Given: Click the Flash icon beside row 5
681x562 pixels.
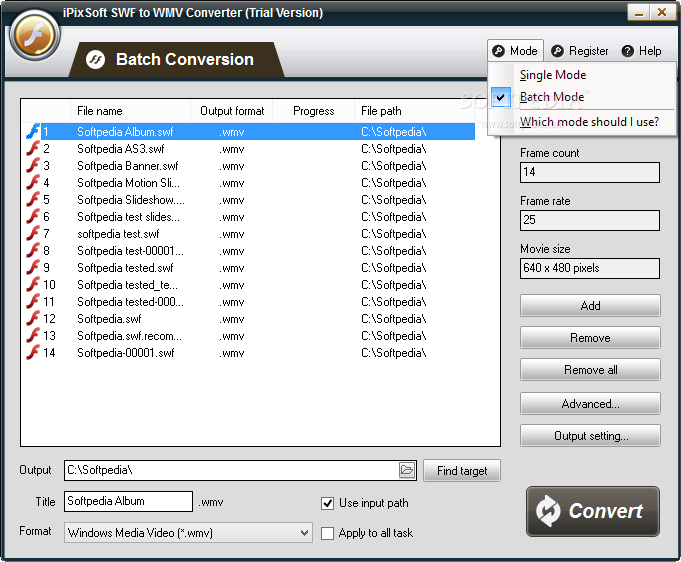Looking at the screenshot, I should click(33, 199).
